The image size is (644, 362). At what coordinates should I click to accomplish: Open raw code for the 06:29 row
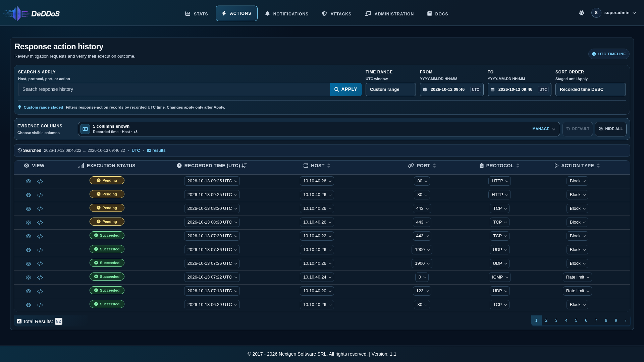[x=40, y=305]
